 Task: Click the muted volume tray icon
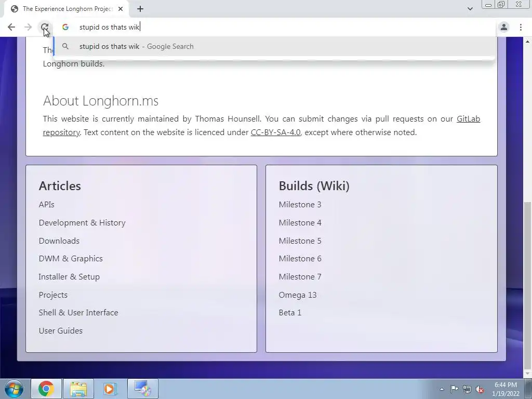click(480, 389)
